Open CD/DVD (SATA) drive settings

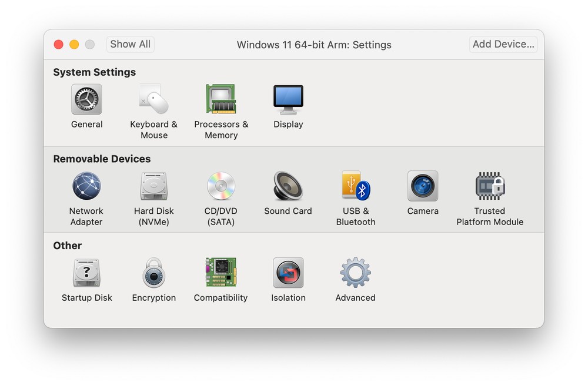click(221, 186)
